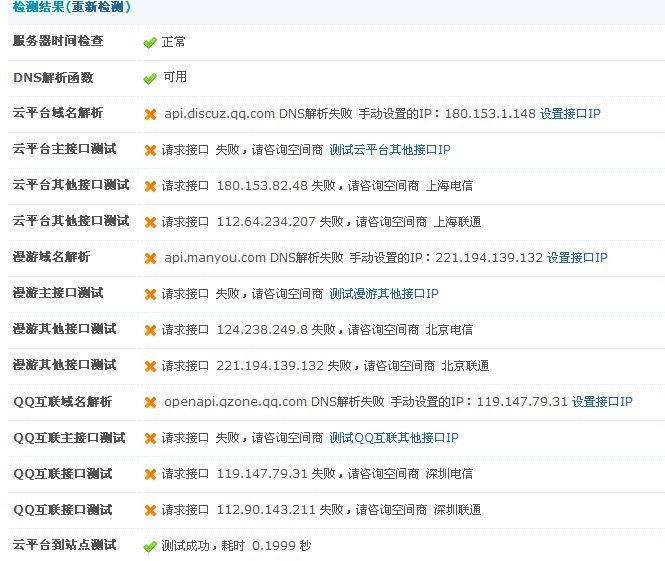The image size is (665, 561).
Task: Click the 124.238.249.8 失败 text
Action: pos(276,330)
